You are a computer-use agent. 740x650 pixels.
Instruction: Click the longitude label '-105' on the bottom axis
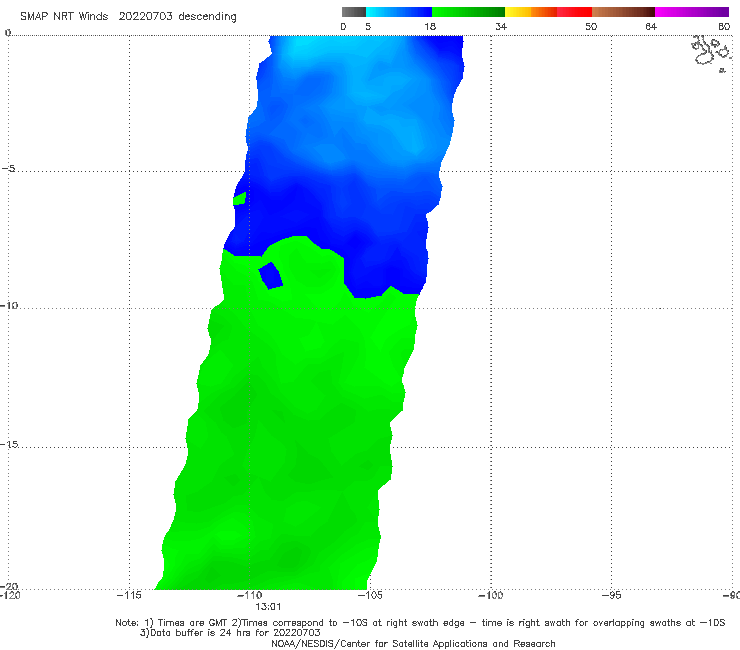(x=370, y=595)
